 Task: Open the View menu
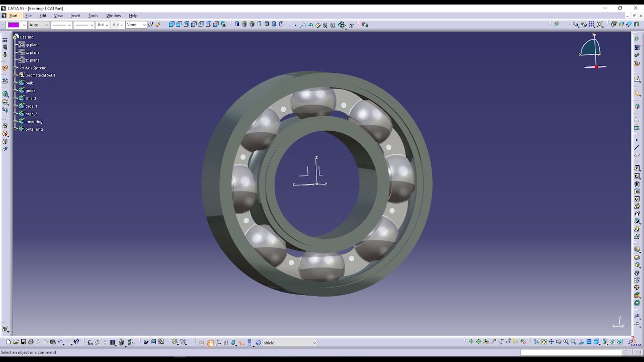click(x=58, y=16)
